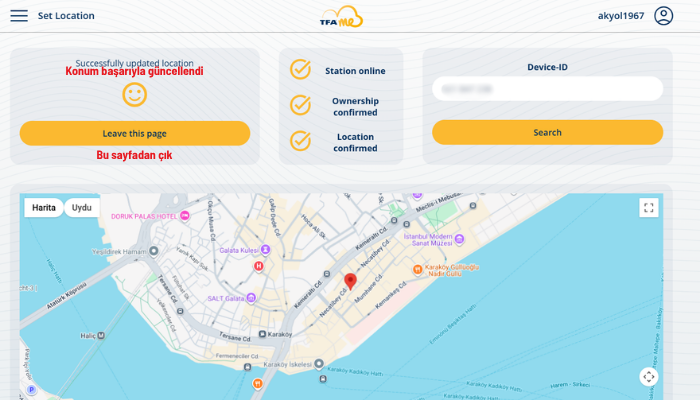Click the map camera controls icon

(x=649, y=377)
